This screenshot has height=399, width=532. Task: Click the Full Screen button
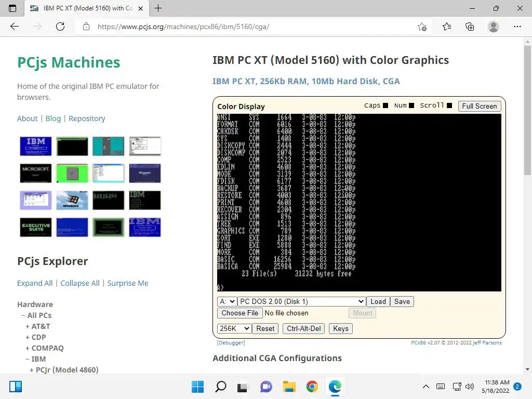click(x=479, y=106)
